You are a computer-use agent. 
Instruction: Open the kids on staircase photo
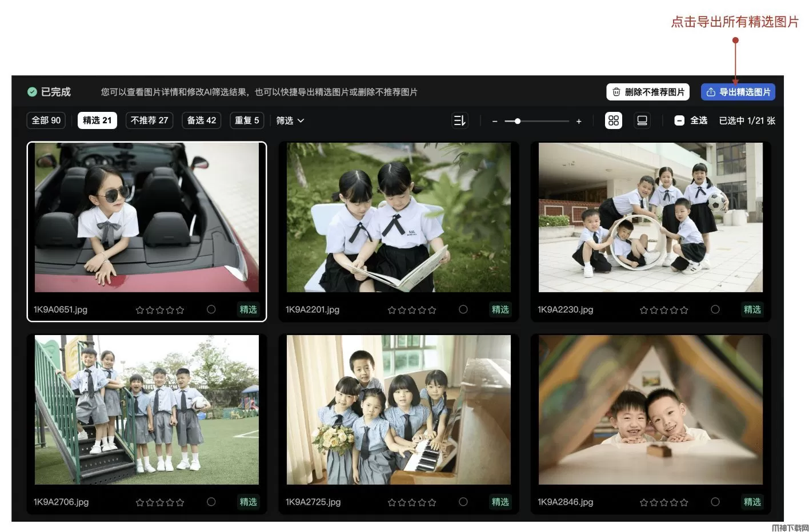[147, 410]
